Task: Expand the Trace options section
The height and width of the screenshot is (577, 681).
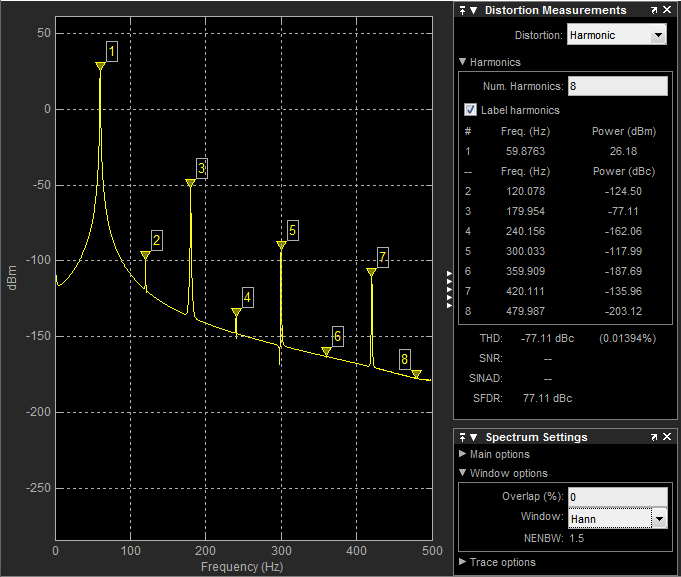Action: (462, 562)
